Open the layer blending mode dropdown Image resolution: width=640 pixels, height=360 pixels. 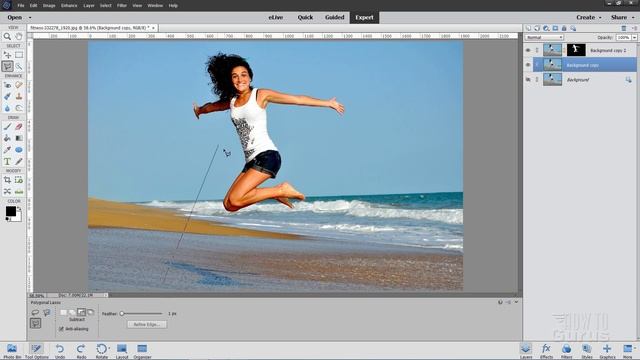click(x=544, y=37)
